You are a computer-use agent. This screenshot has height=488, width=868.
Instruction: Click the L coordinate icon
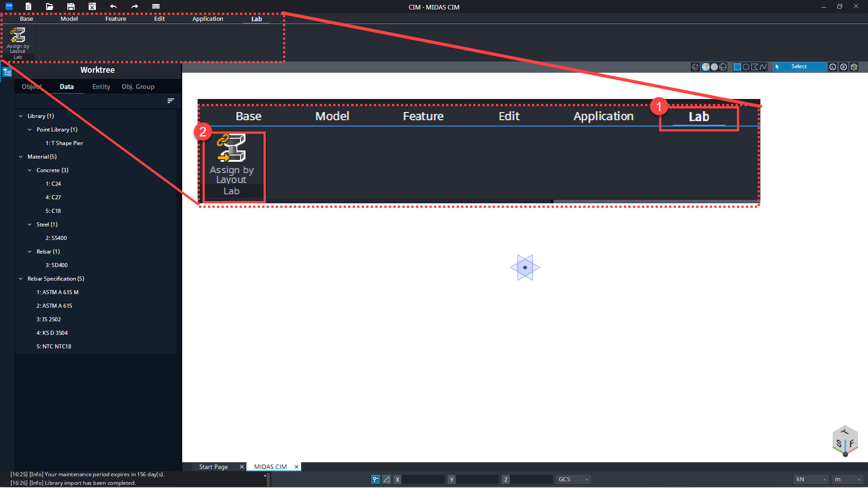(833, 67)
